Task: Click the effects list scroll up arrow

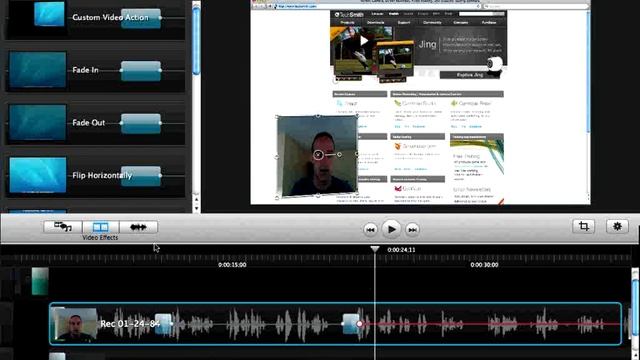Action: tap(196, 200)
